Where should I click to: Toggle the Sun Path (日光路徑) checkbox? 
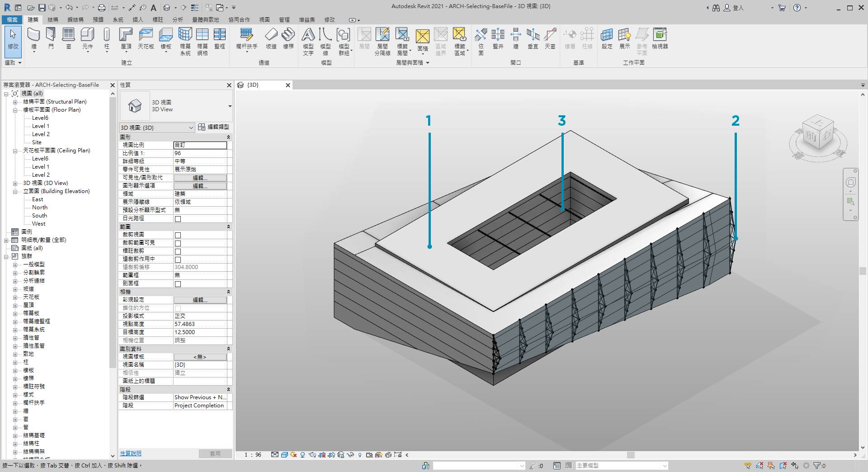coord(178,219)
